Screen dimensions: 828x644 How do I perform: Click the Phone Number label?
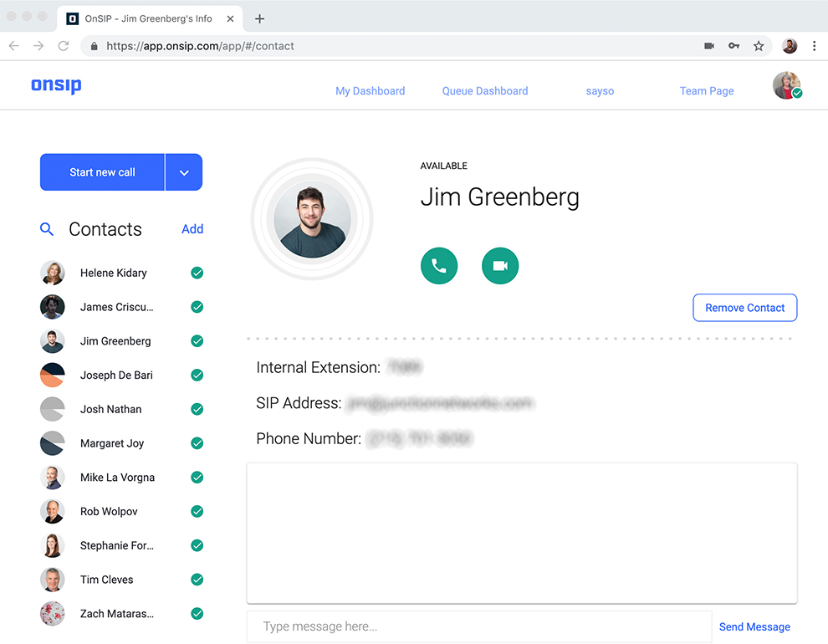pyautogui.click(x=309, y=438)
